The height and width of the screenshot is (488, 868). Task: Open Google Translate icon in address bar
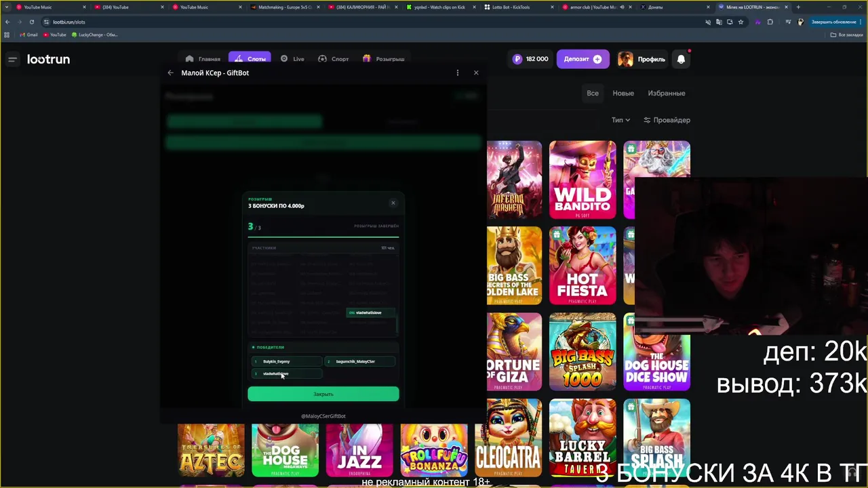[x=719, y=22]
